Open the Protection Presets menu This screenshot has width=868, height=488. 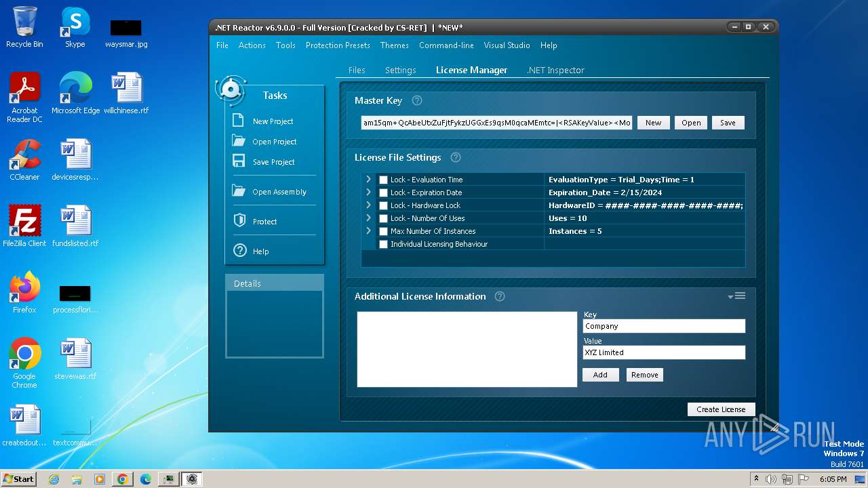coord(338,45)
